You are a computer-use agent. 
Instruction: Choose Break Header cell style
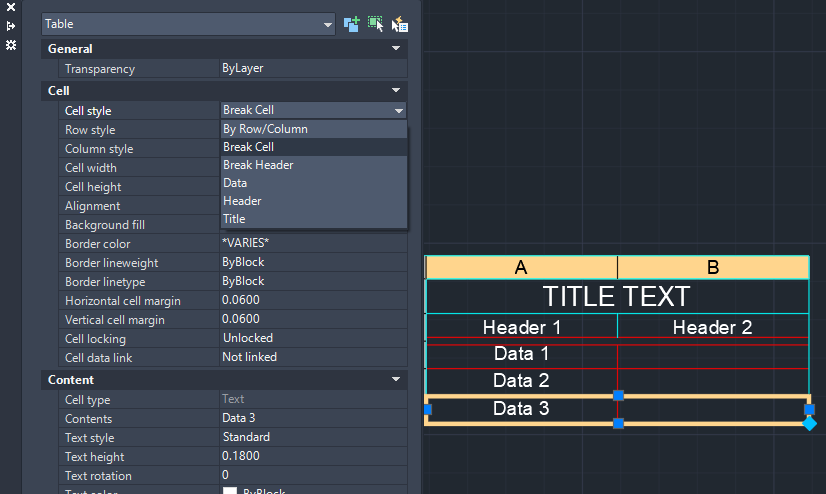[314, 165]
